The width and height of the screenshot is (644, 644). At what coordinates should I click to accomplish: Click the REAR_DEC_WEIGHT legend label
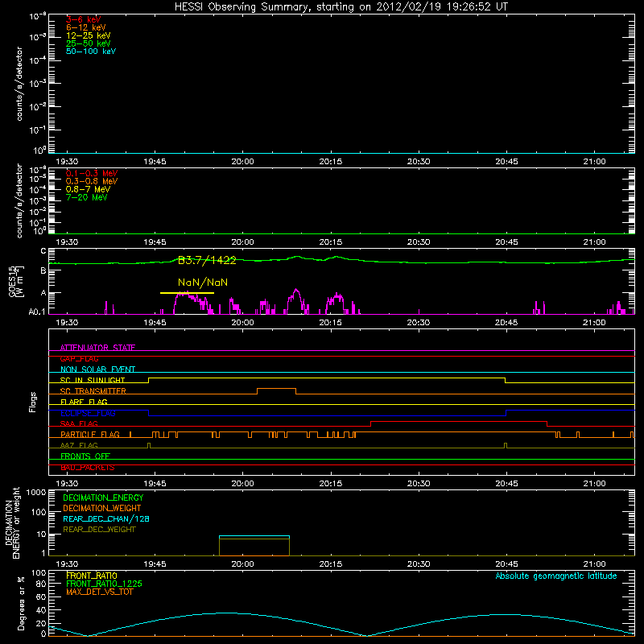point(99,530)
